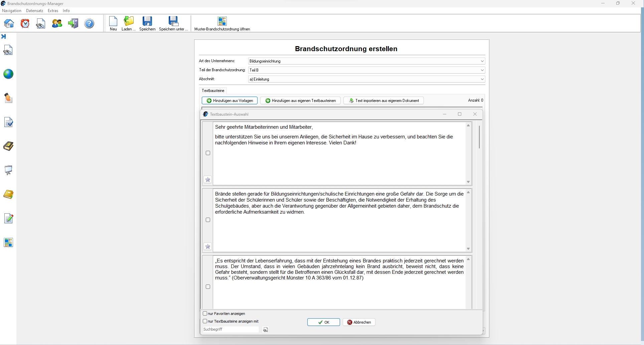Open the Info menu
The height and width of the screenshot is (345, 644).
coord(66,11)
